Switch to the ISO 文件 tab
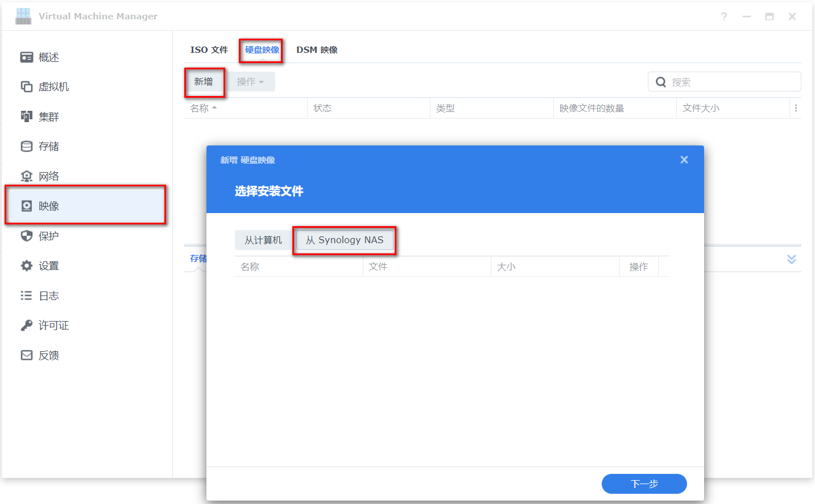 (x=209, y=49)
